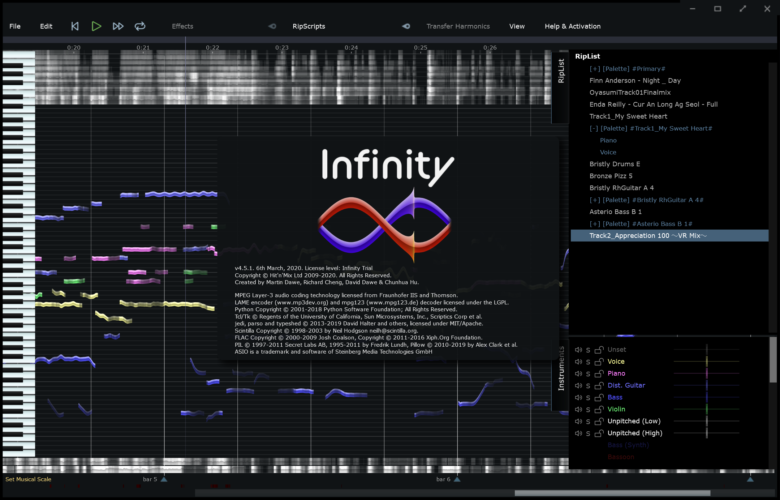
Task: Select Voice under Track1 palette
Action: pyautogui.click(x=608, y=152)
